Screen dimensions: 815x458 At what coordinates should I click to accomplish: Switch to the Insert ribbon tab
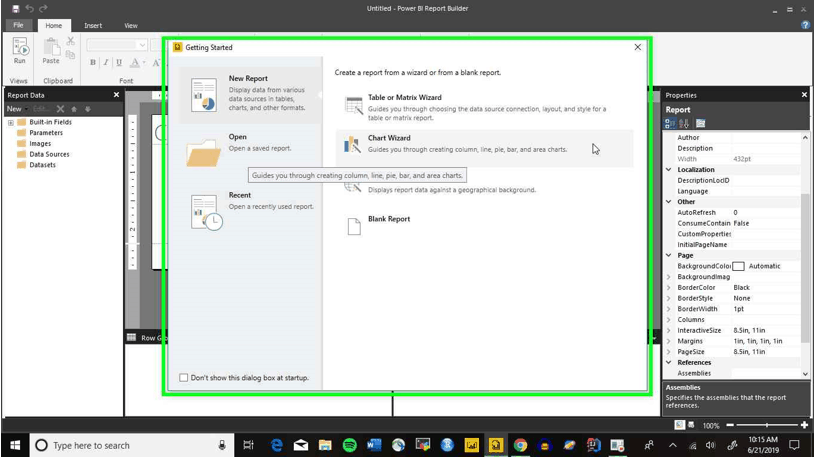(93, 25)
